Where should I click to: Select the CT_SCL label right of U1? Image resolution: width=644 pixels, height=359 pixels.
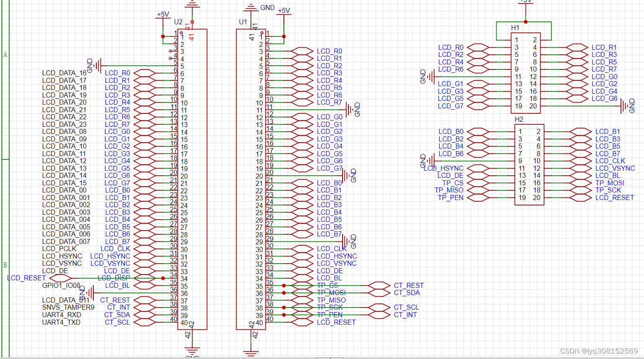click(x=407, y=307)
